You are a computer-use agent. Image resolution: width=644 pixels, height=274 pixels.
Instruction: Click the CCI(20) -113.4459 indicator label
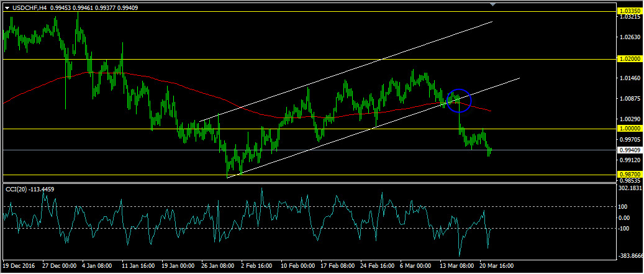(x=29, y=189)
